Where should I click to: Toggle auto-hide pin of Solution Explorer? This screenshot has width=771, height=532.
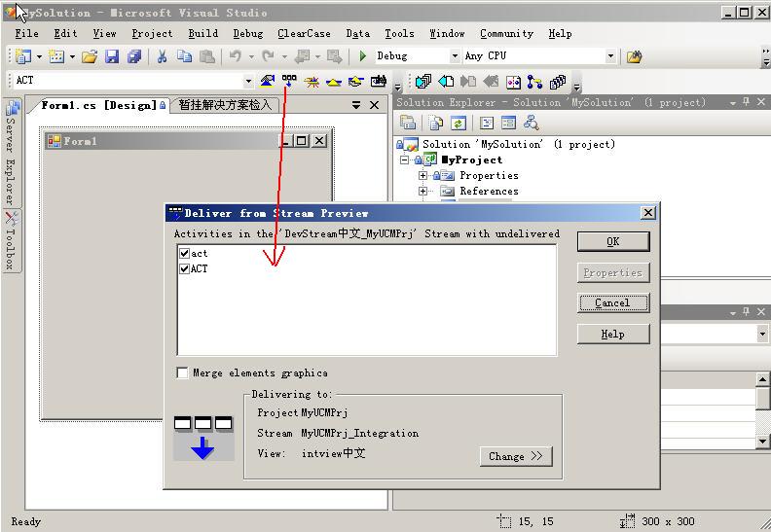(747, 102)
